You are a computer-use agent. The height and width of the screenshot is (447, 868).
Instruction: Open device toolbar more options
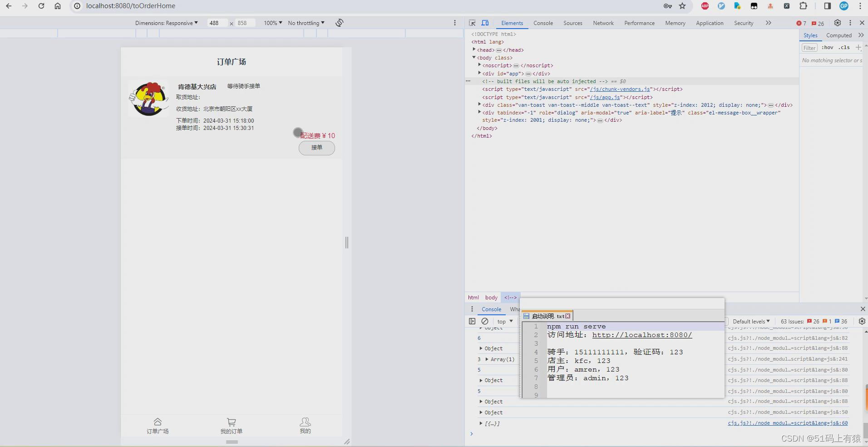[x=455, y=23]
